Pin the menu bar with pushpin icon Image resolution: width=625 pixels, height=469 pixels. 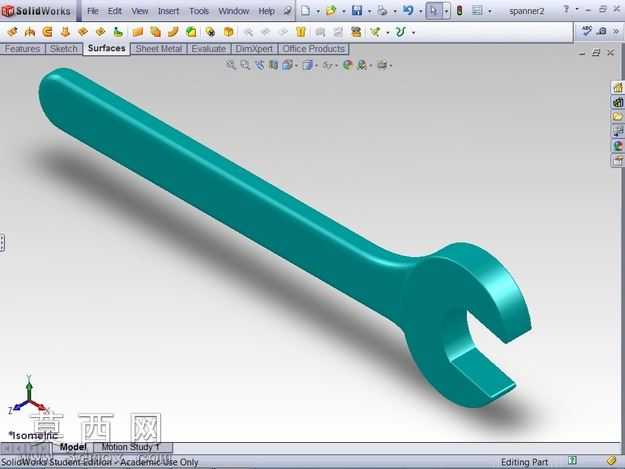287,11
